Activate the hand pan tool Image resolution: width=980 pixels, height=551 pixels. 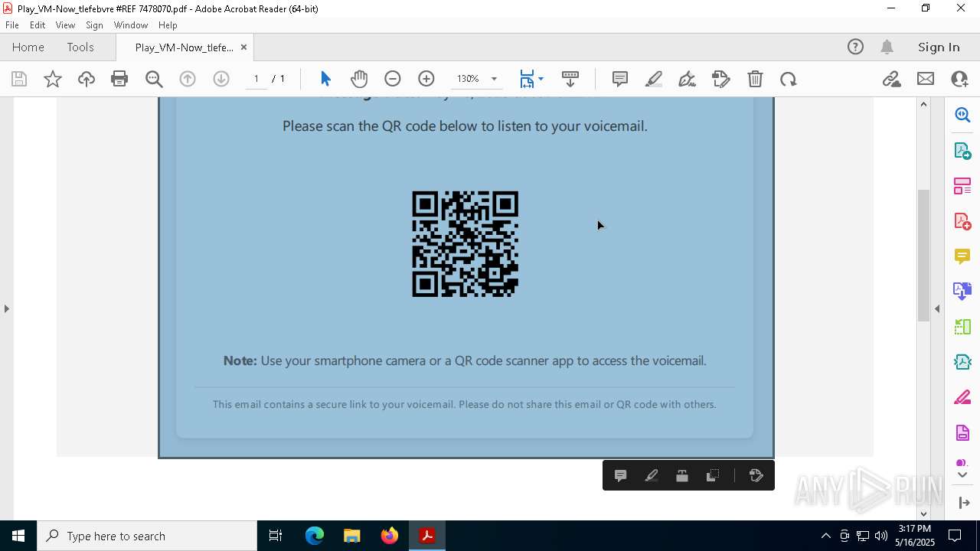(x=359, y=79)
